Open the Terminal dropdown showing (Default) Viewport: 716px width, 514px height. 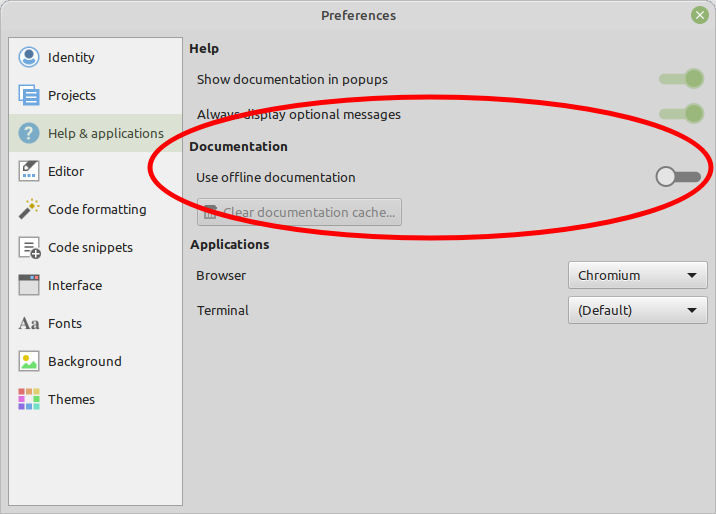point(637,310)
